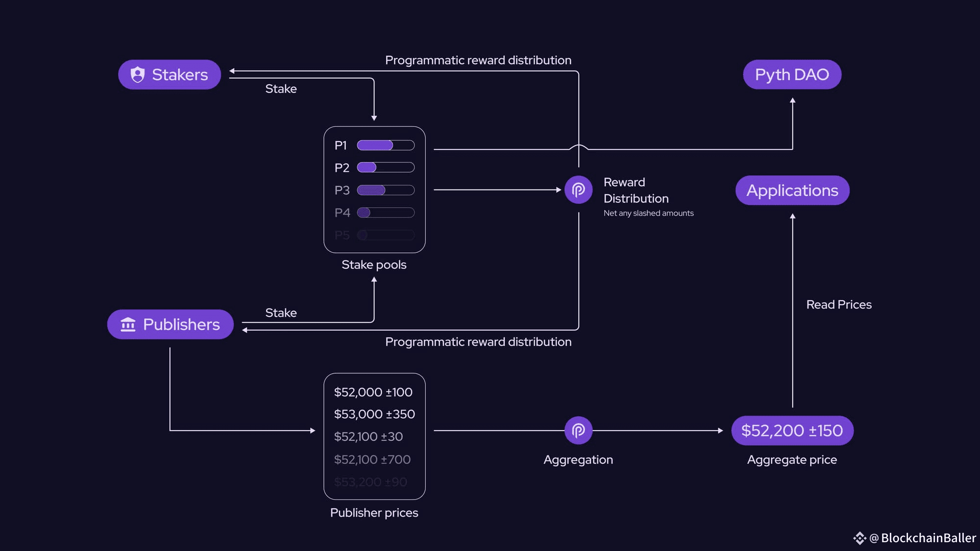Click the shield icon in the Stakers badge

pos(138,74)
